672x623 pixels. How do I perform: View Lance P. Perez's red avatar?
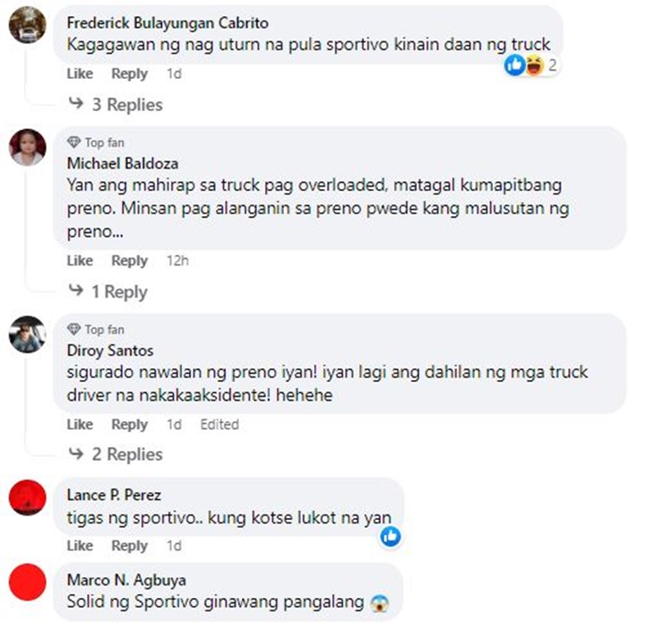click(x=28, y=498)
